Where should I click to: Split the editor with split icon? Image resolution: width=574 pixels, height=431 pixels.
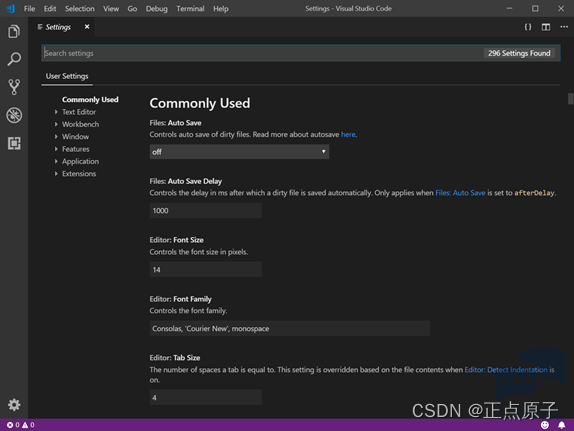tap(546, 27)
